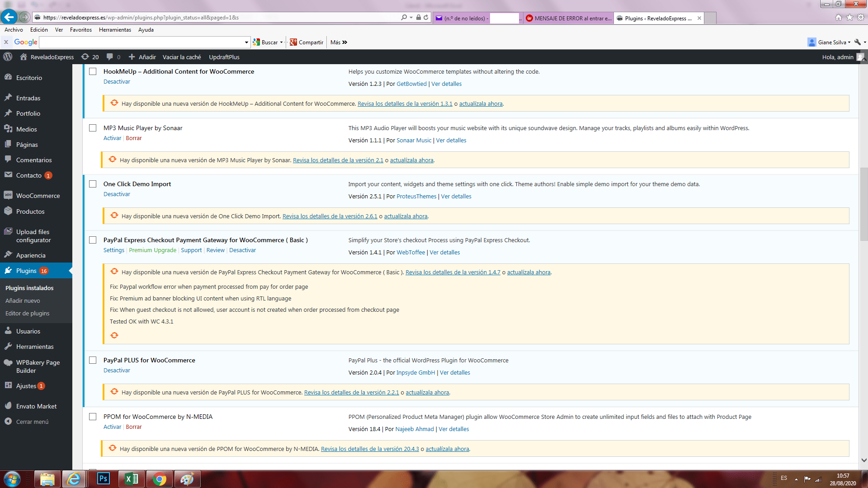Open the Giane Ssilva account dropdown

tap(829, 42)
